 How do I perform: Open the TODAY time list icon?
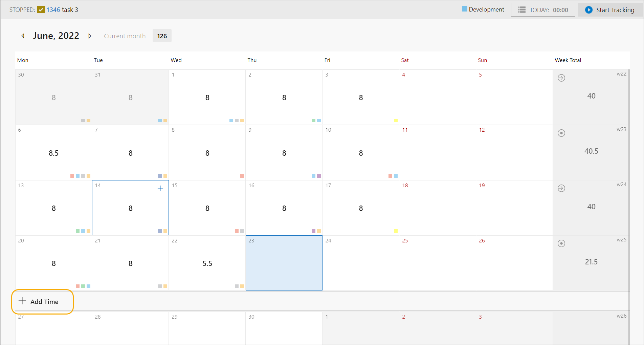click(x=522, y=10)
